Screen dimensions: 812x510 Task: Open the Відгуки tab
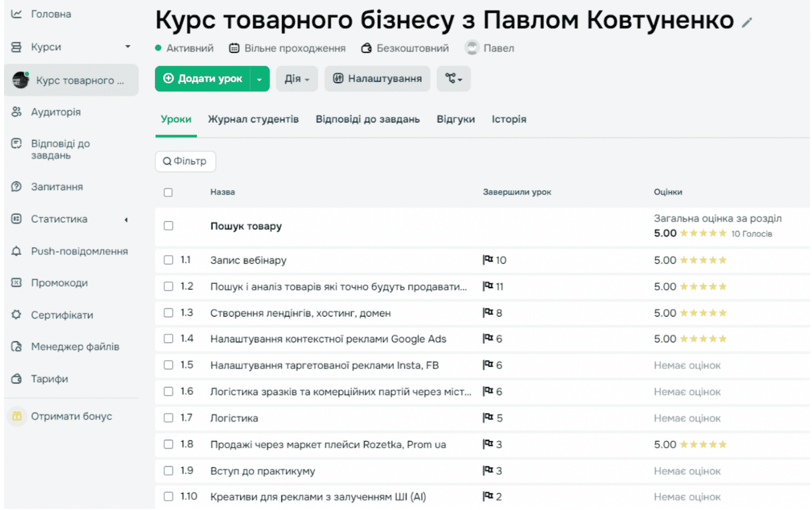point(456,119)
